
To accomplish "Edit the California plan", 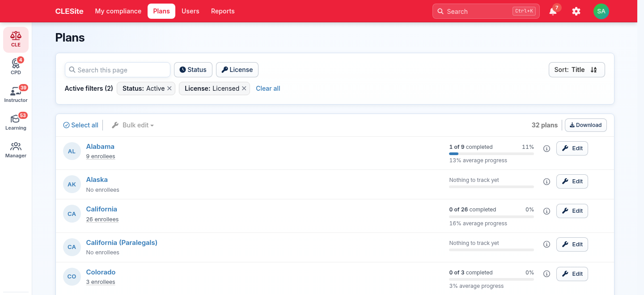I will coord(572,211).
